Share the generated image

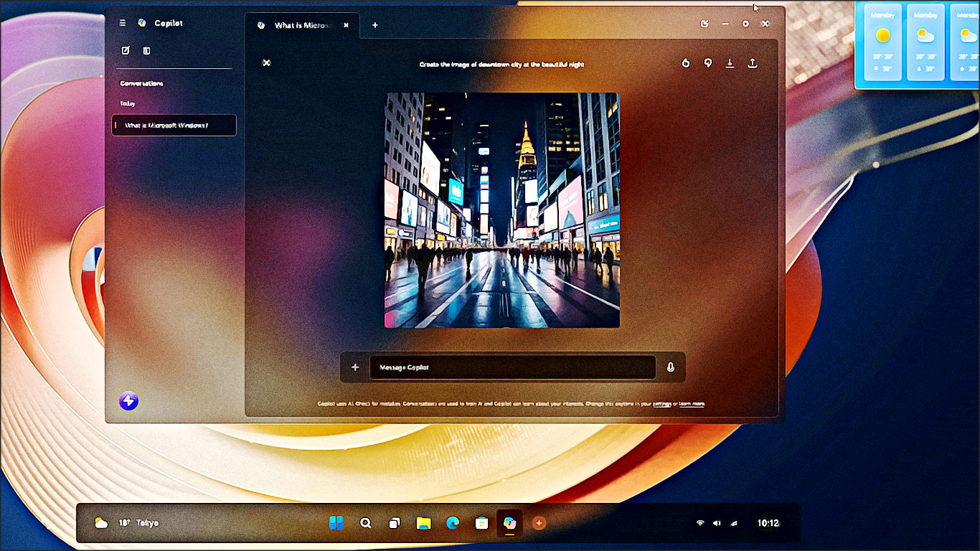pos(752,63)
